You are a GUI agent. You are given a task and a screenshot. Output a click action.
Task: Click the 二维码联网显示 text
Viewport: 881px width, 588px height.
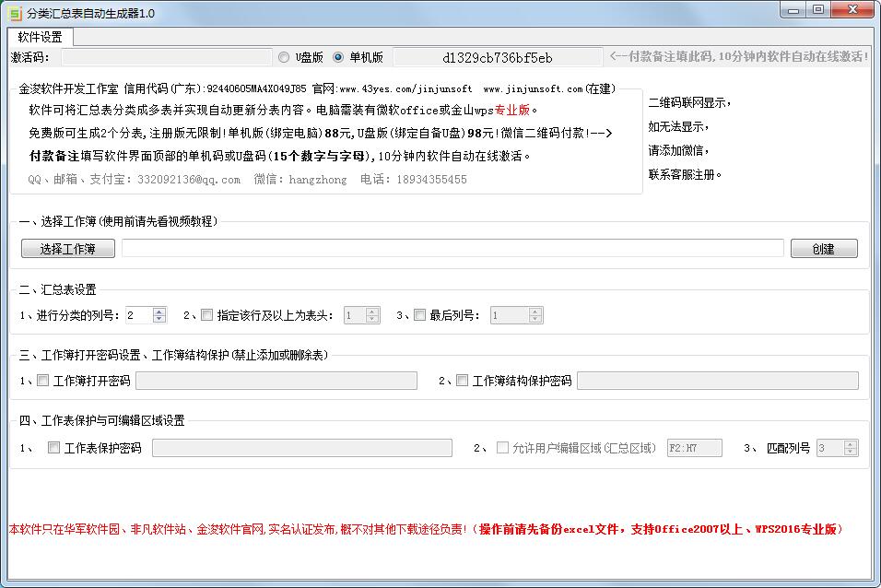tap(688, 103)
